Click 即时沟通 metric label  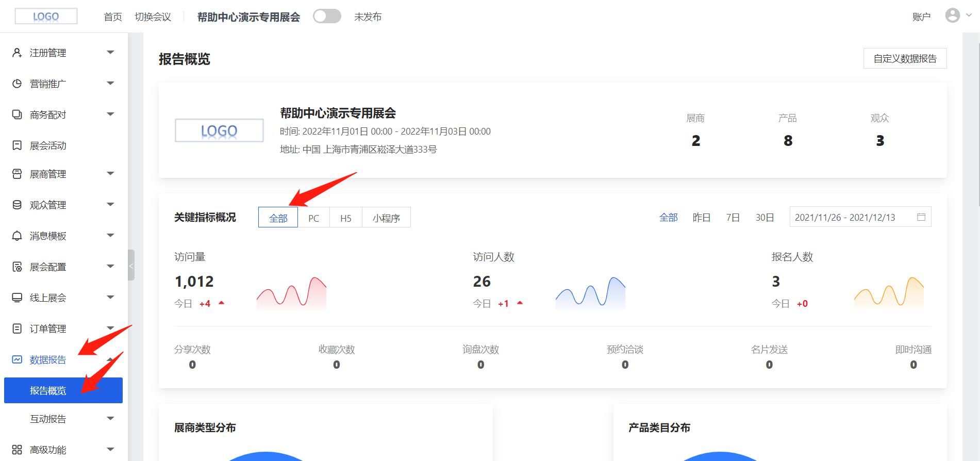pyautogui.click(x=913, y=350)
